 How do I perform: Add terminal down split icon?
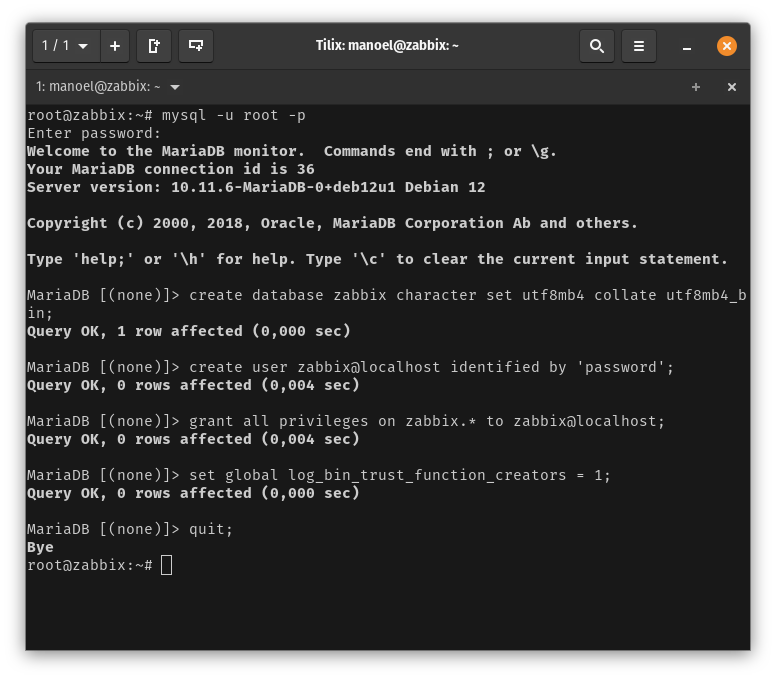pyautogui.click(x=196, y=46)
